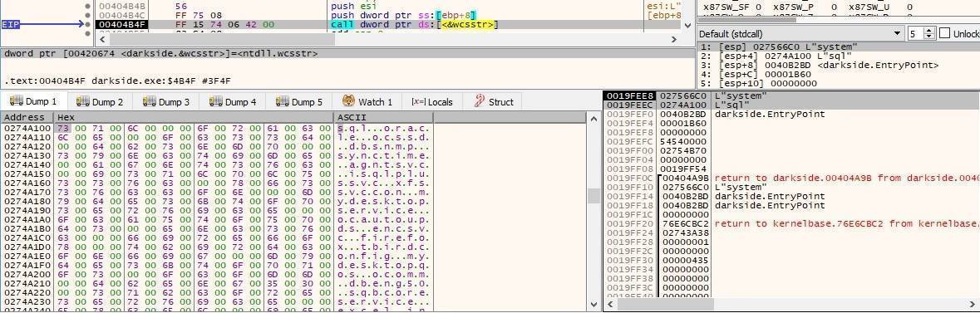Decrease the argument count with the down arrow
The image size is (980, 313).
929,37
